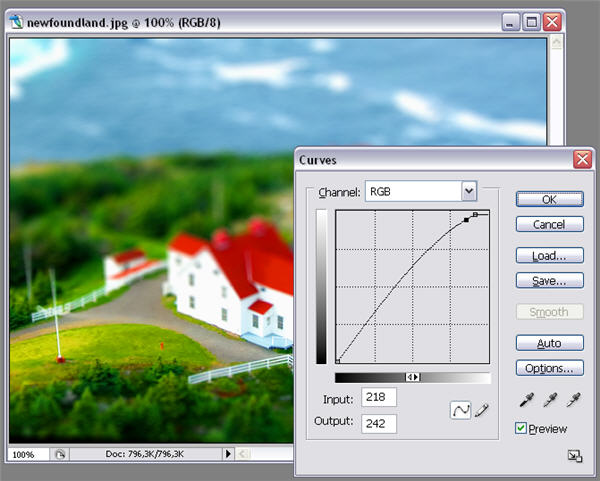Viewport: 600px width, 481px height.
Task: Pick the pencil draw-curve tool
Action: coord(482,410)
